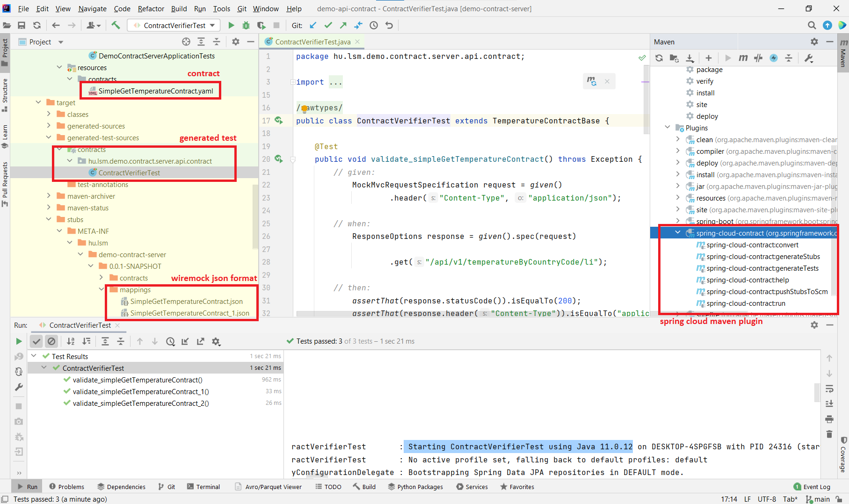
Task: Open Project panel settings gear
Action: tap(236, 42)
